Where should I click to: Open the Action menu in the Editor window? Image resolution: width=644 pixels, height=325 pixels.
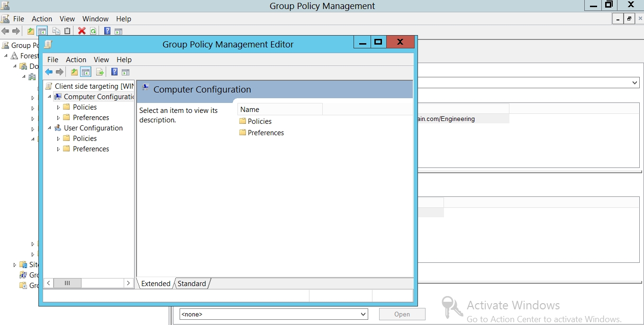[76, 60]
